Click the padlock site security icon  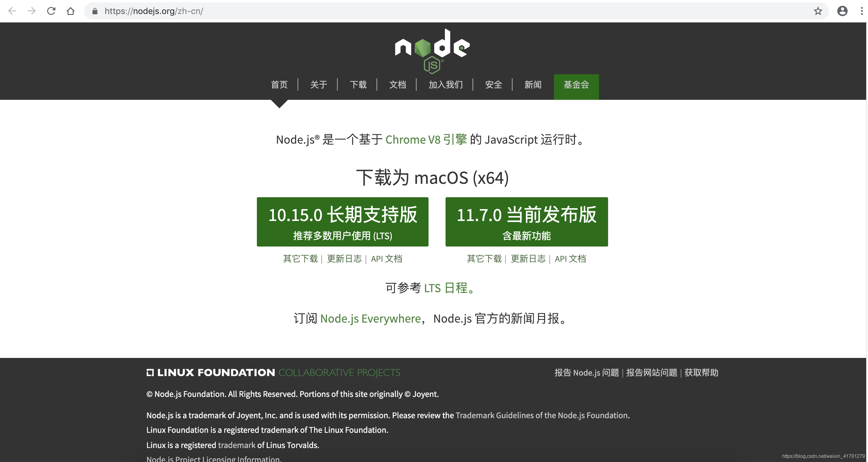pos(95,11)
